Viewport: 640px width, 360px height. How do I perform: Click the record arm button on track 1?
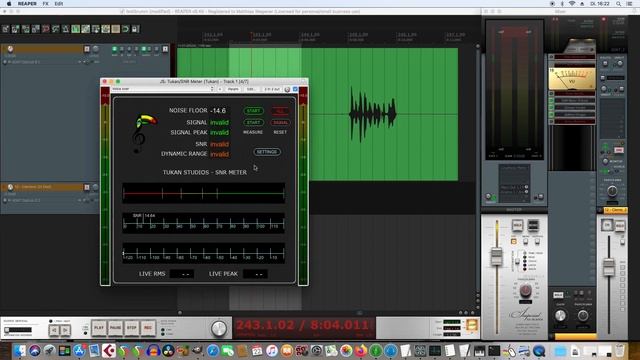coord(87,49)
